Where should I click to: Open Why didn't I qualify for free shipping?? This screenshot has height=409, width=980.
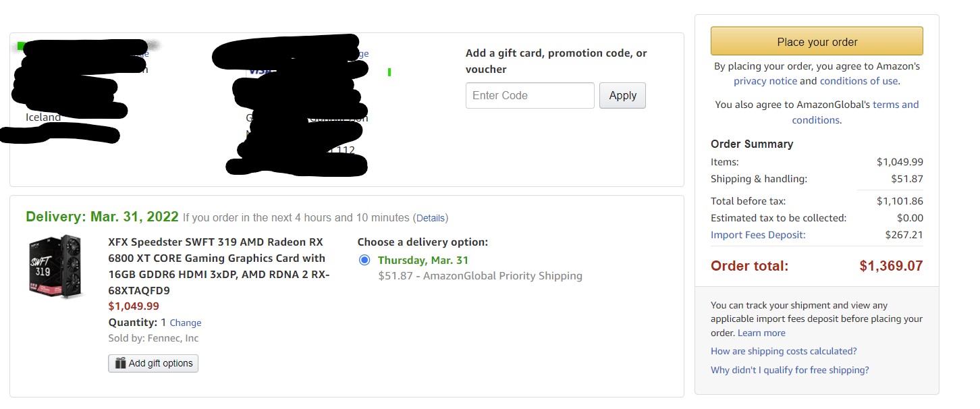790,370
